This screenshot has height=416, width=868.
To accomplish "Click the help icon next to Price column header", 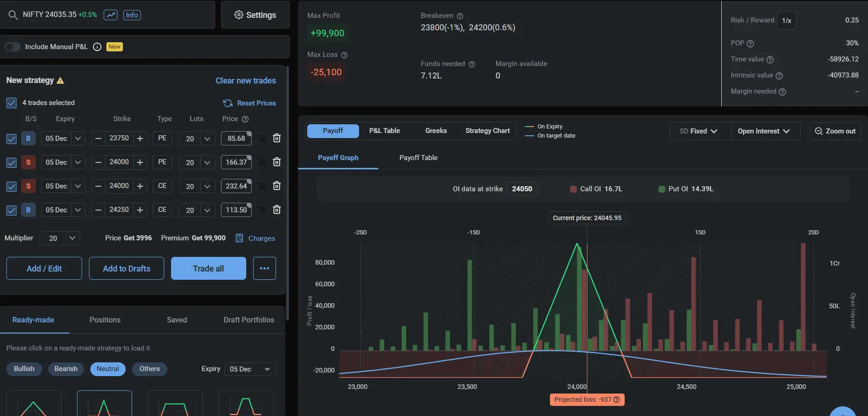I will [x=245, y=119].
